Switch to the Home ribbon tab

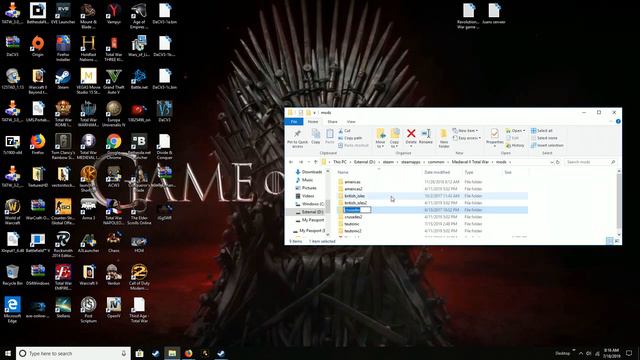(313, 122)
